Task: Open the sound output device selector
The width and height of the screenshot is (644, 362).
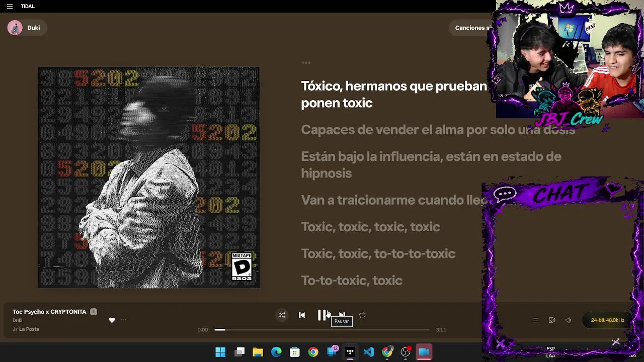Action: point(552,320)
